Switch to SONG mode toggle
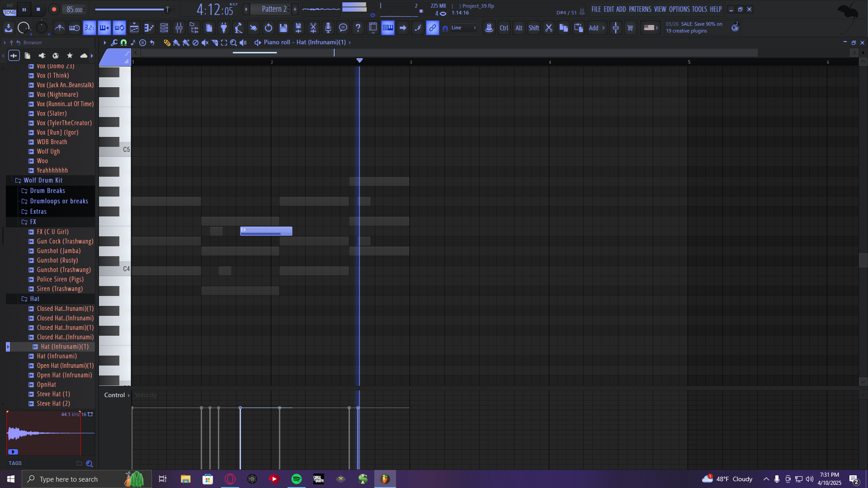Image resolution: width=868 pixels, height=488 pixels. click(10, 12)
